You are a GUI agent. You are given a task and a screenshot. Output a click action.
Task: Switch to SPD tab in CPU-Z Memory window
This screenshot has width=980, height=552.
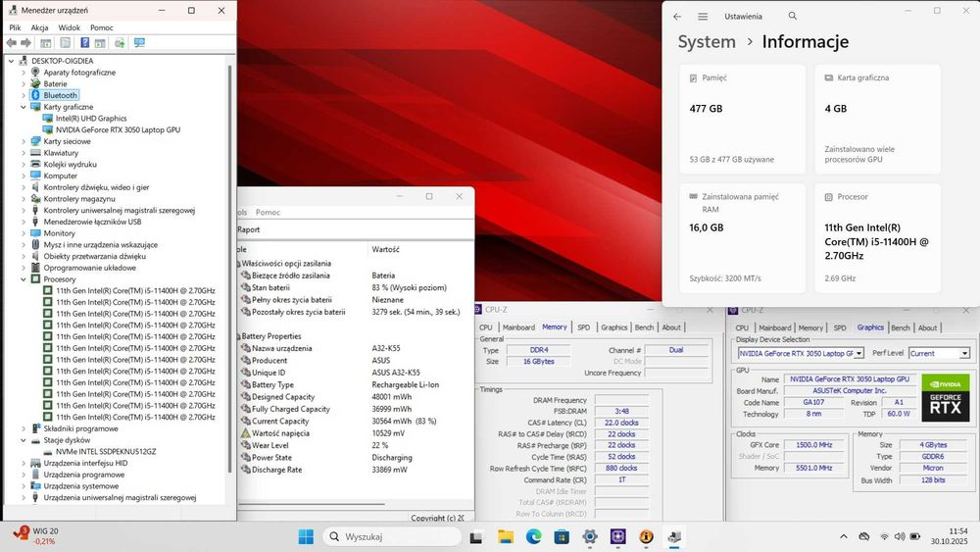point(583,326)
